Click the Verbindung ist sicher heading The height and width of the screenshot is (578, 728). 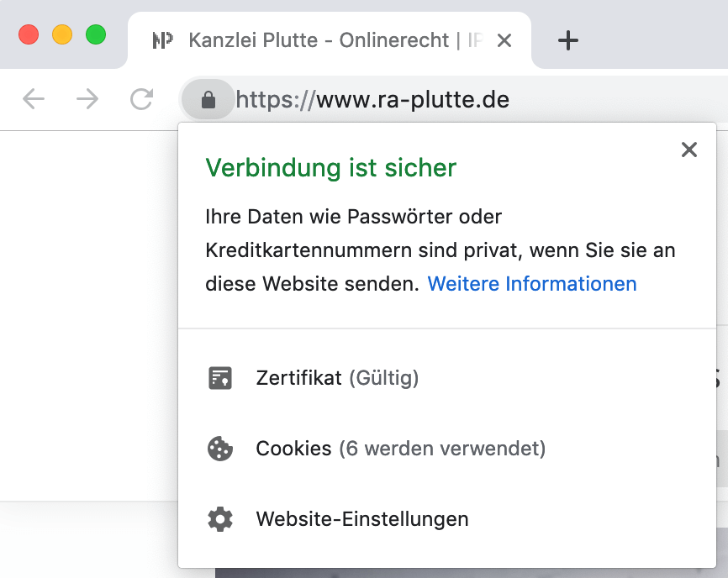pos(331,167)
